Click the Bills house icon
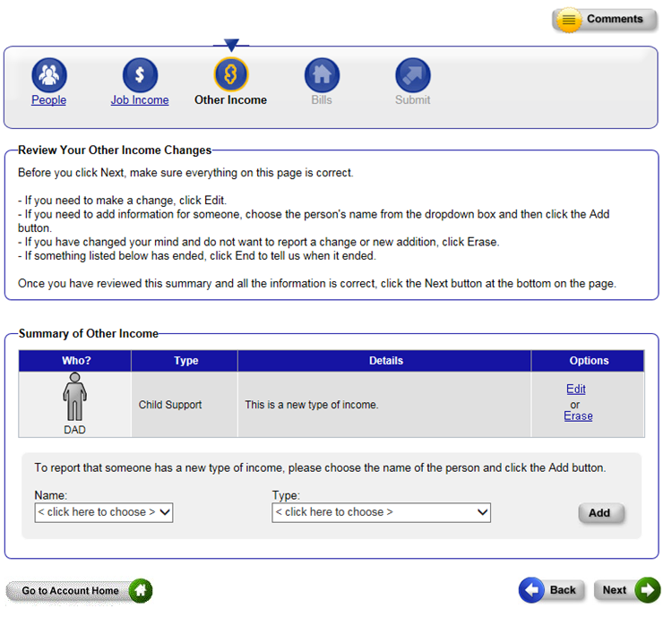 pyautogui.click(x=322, y=75)
